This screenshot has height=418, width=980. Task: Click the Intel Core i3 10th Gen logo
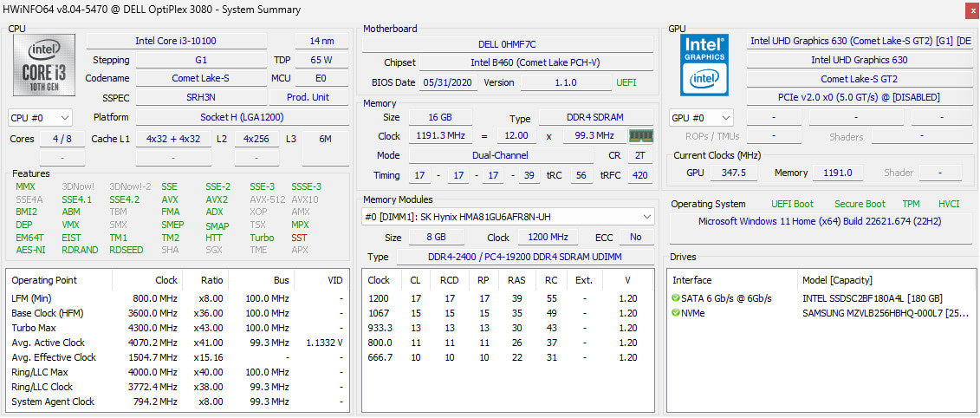43,65
